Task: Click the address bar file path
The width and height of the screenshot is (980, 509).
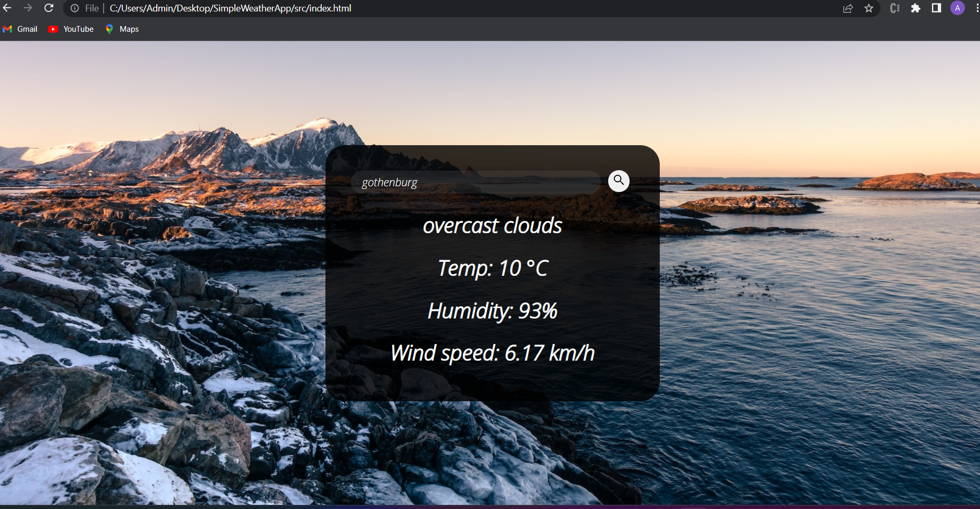Action: [x=230, y=8]
